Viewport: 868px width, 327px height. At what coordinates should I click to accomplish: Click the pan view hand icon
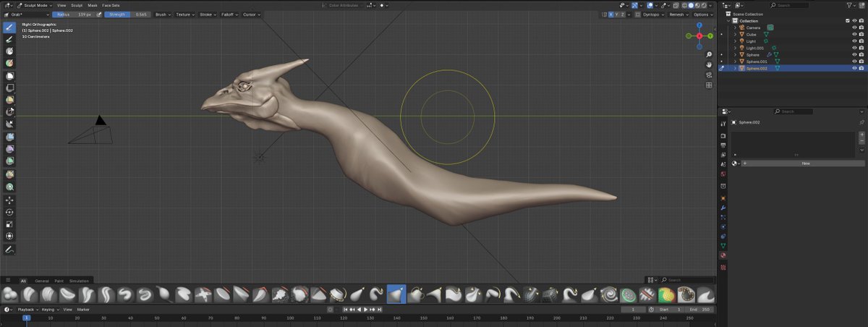click(709, 64)
